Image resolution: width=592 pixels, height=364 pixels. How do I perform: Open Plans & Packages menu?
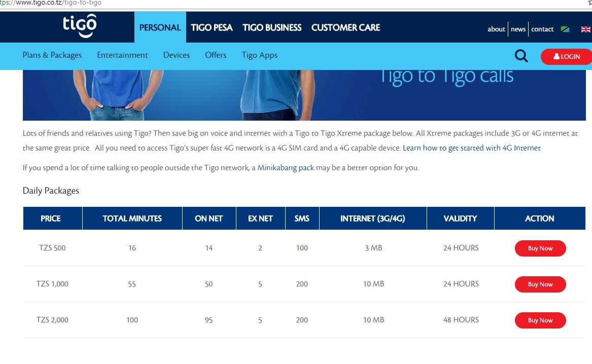(52, 55)
